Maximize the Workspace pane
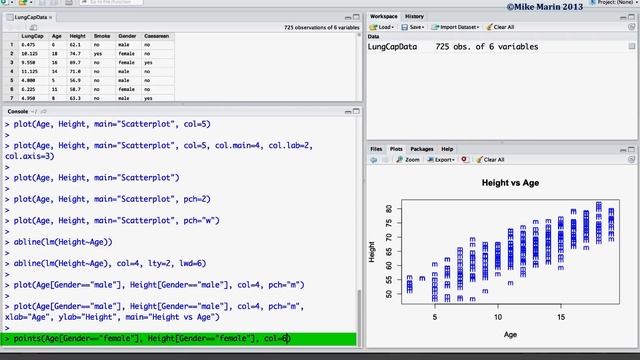Viewport: 640px width, 360px height. coord(631,17)
